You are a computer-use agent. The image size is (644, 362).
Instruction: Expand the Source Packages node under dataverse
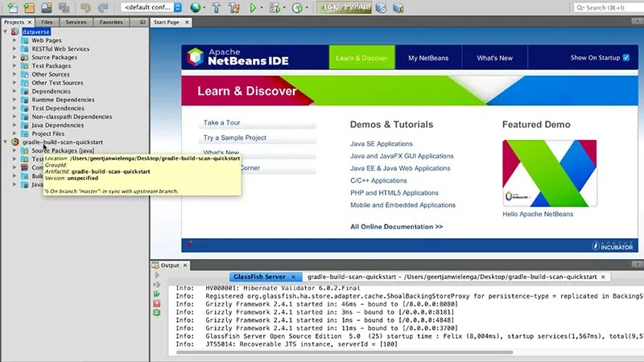(x=14, y=57)
